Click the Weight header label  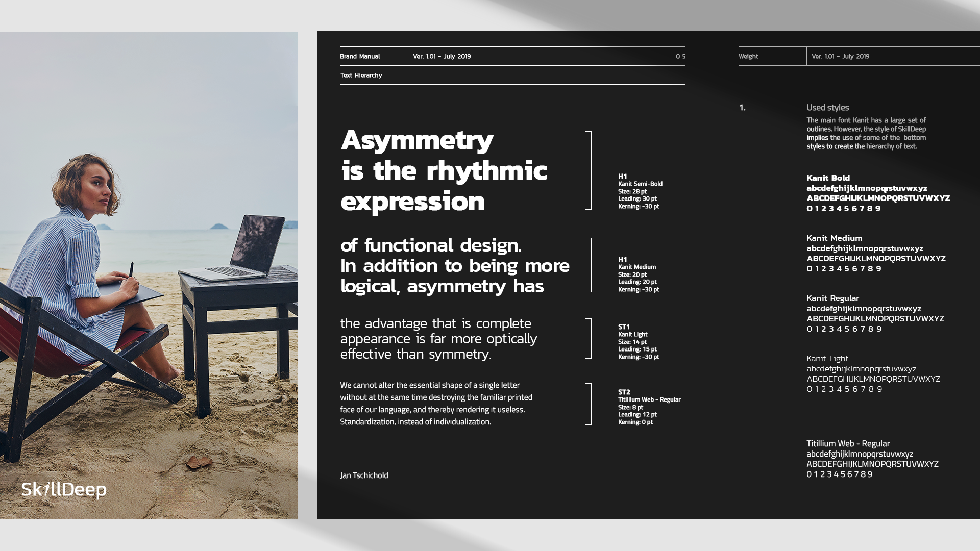[x=748, y=56]
